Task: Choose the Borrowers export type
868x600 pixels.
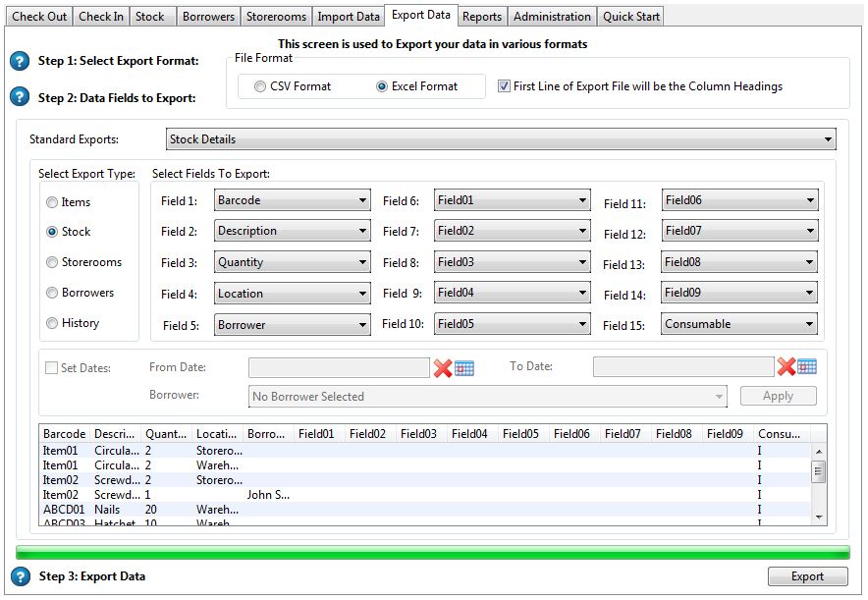Action: 53,293
